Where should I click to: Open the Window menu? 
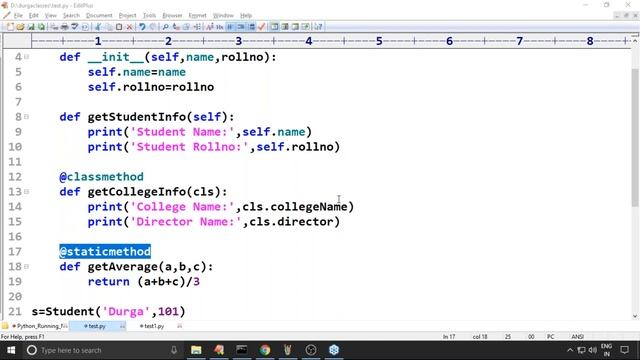pos(223,16)
